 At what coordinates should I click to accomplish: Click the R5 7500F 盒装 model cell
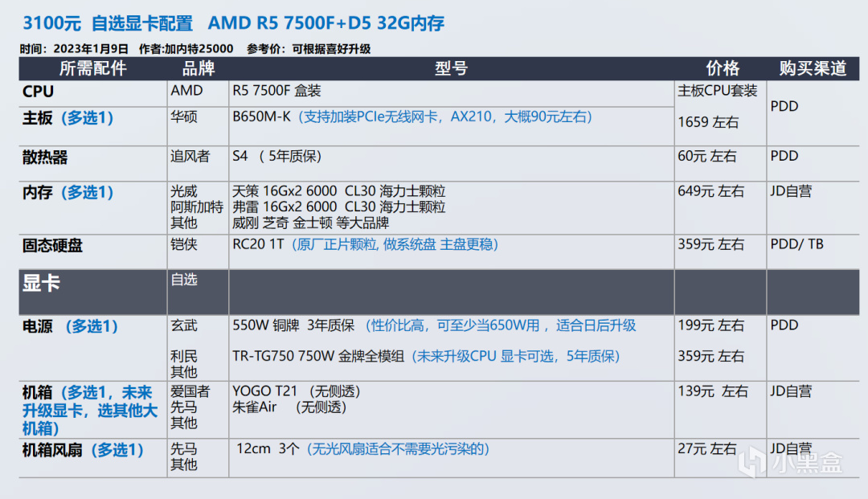pyautogui.click(x=276, y=91)
